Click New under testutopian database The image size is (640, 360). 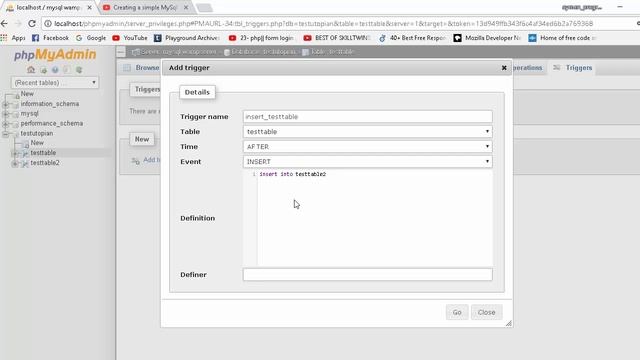point(37,143)
